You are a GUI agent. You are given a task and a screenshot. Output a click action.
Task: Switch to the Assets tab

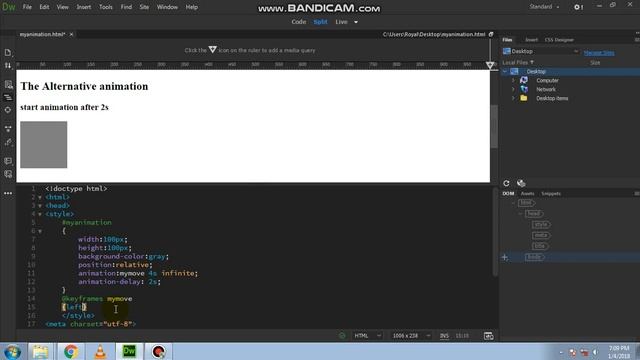pos(527,193)
